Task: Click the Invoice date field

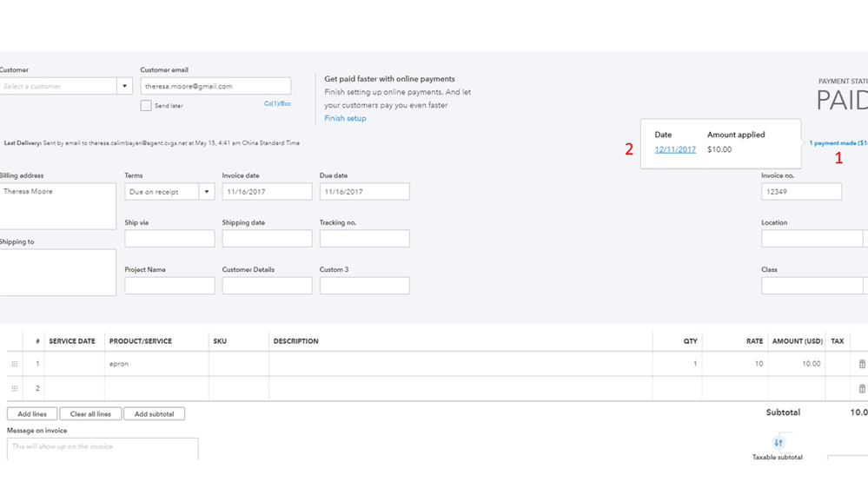Action: click(x=267, y=192)
